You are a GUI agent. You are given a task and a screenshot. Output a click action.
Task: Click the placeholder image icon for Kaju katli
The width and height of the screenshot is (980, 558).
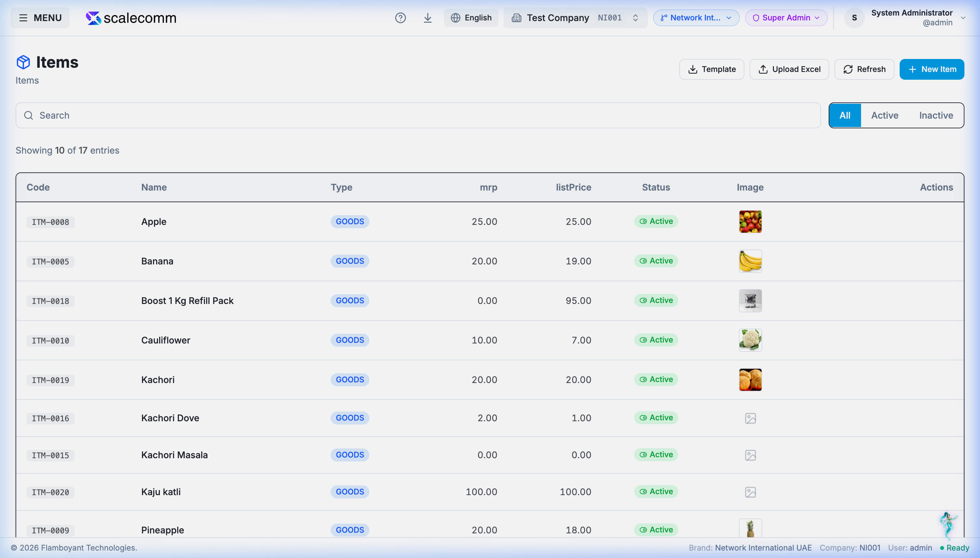click(x=750, y=492)
